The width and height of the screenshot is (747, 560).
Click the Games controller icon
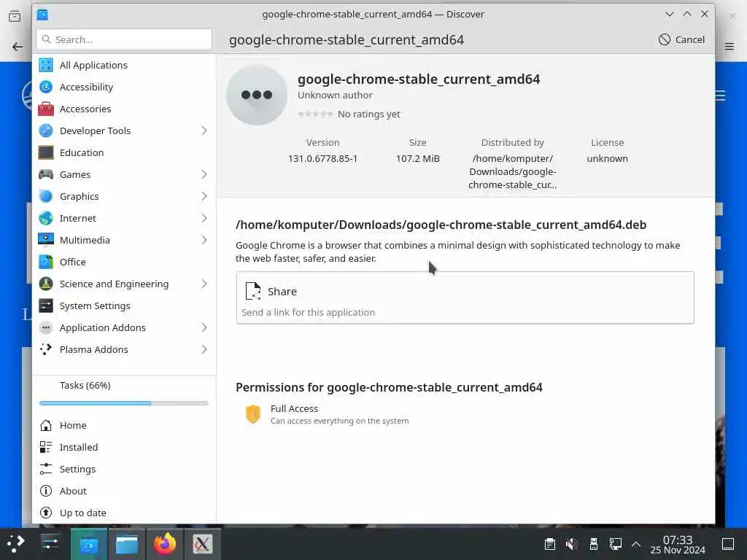(46, 174)
